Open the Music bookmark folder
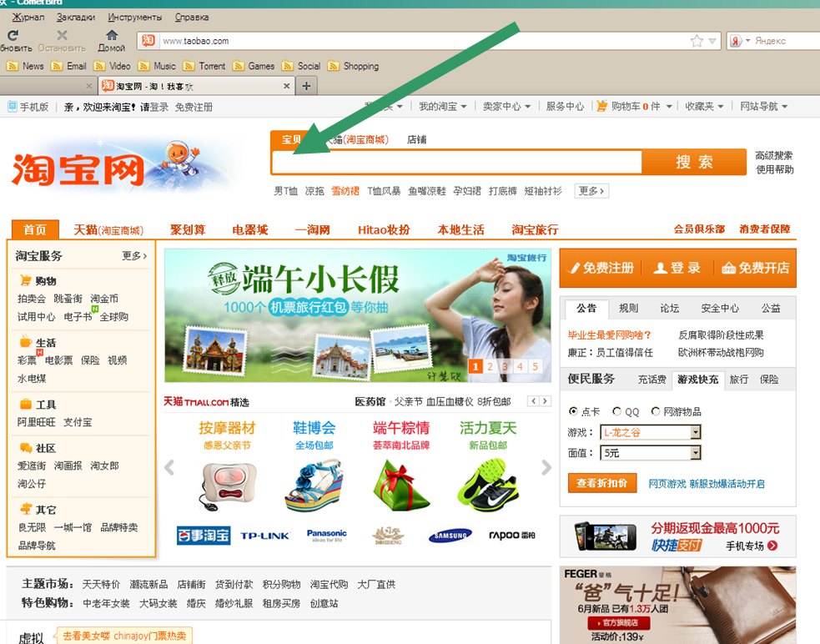Image resolution: width=820 pixels, height=644 pixels. click(x=156, y=66)
